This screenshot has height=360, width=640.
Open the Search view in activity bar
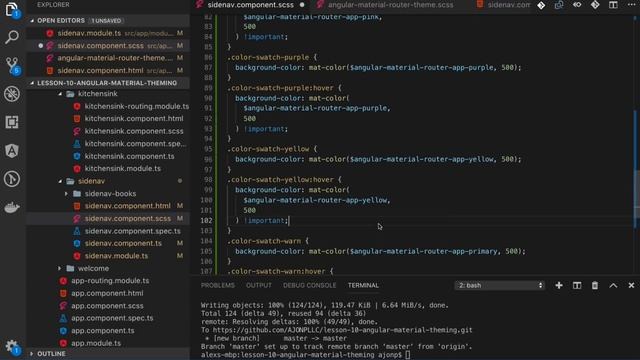tap(12, 37)
